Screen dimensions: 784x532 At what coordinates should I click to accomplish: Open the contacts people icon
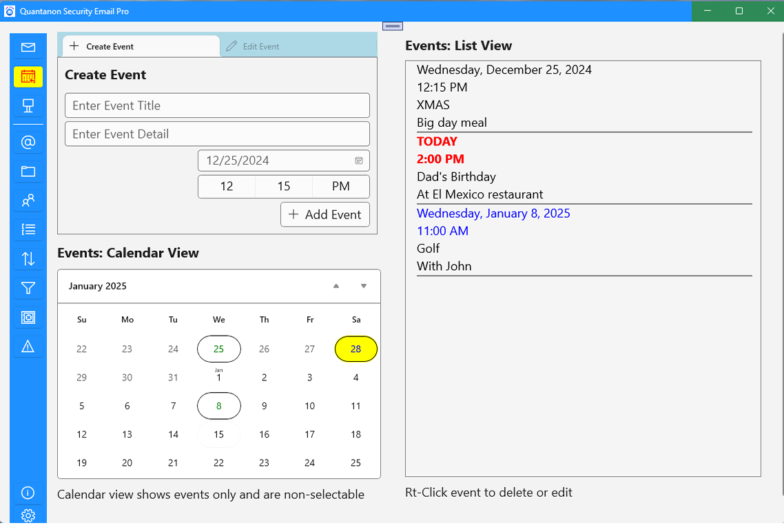click(28, 201)
